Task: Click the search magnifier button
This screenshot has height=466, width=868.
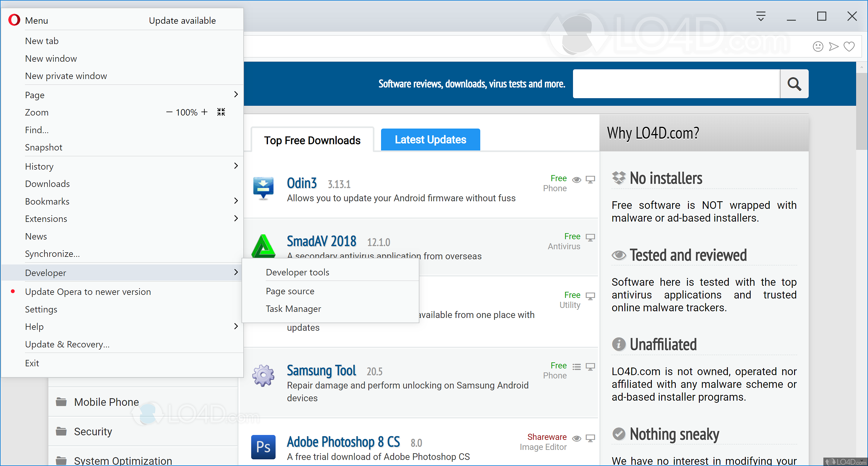Action: click(x=794, y=84)
